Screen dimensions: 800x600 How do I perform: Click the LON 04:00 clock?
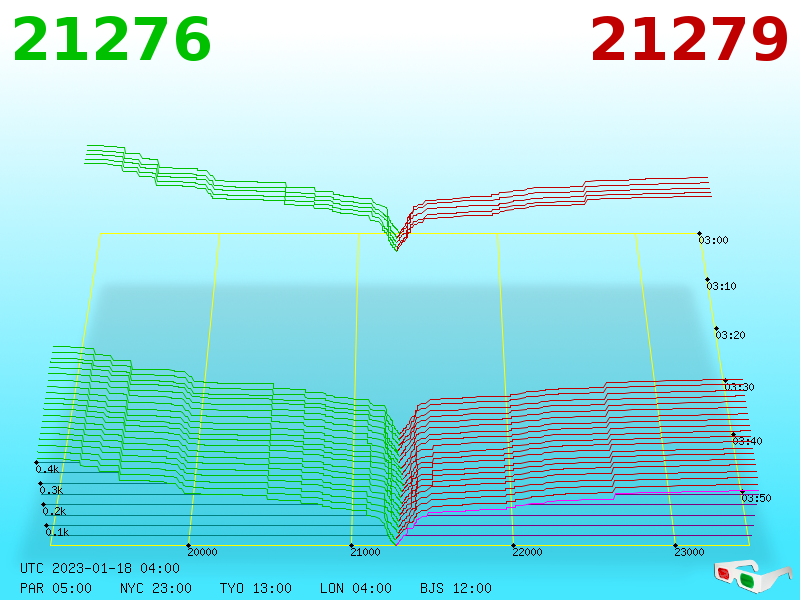[x=356, y=588]
